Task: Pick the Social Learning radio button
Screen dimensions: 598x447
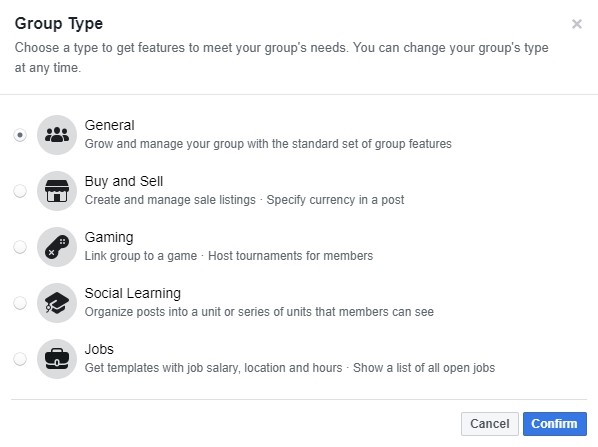Action: click(x=20, y=303)
